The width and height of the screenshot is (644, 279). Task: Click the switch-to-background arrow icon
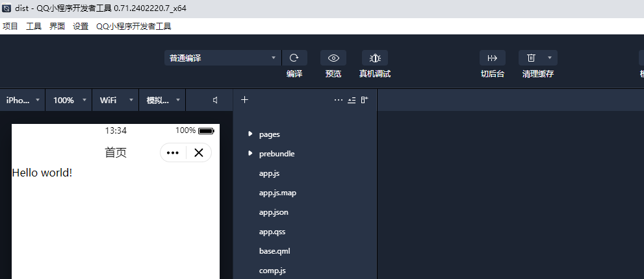tap(492, 58)
